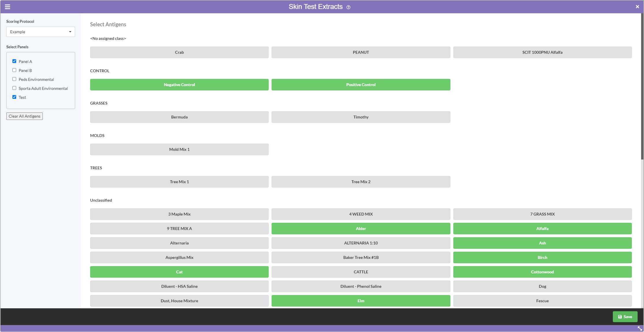Uncheck the Panel A checkbox

[x=14, y=61]
